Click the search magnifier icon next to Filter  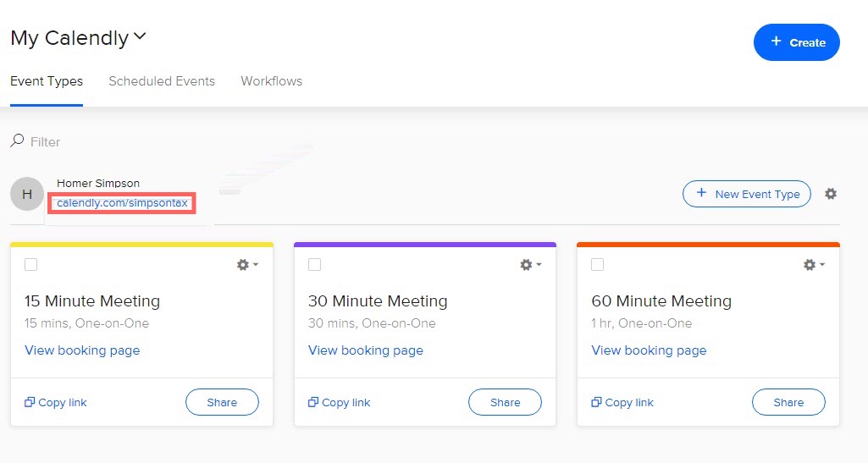coord(17,141)
